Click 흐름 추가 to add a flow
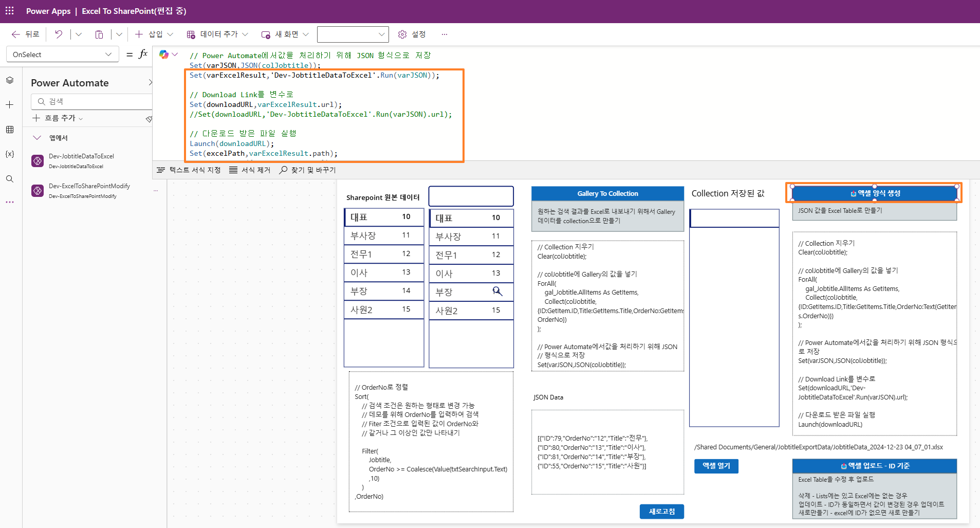This screenshot has height=528, width=980. (58, 118)
